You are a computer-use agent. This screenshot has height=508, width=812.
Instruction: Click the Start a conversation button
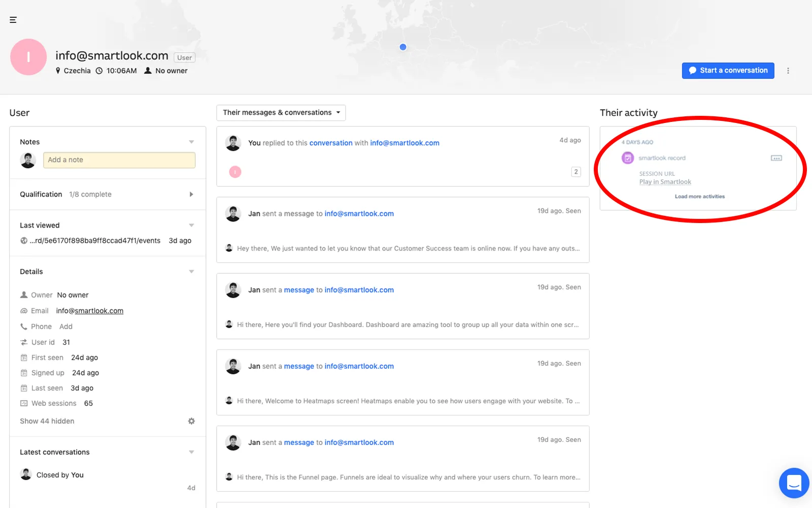(728, 71)
